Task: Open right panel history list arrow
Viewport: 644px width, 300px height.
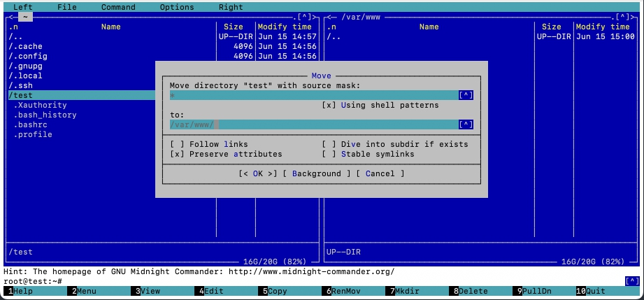Action: pyautogui.click(x=622, y=17)
